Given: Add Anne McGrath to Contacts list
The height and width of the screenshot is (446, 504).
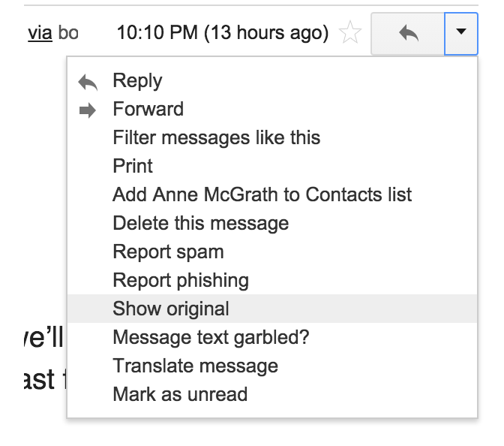Looking at the screenshot, I should (272, 194).
